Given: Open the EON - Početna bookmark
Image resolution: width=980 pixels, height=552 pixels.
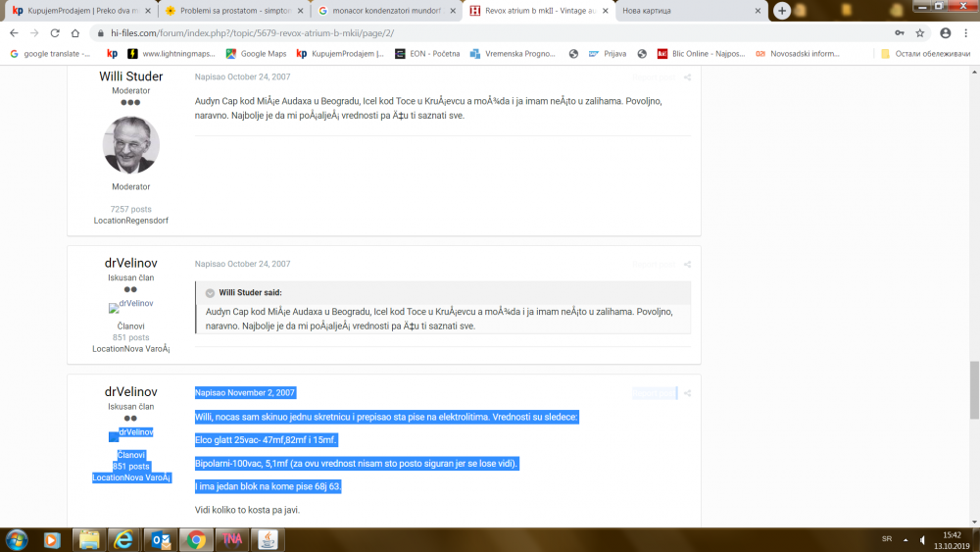Looking at the screenshot, I should [x=427, y=54].
